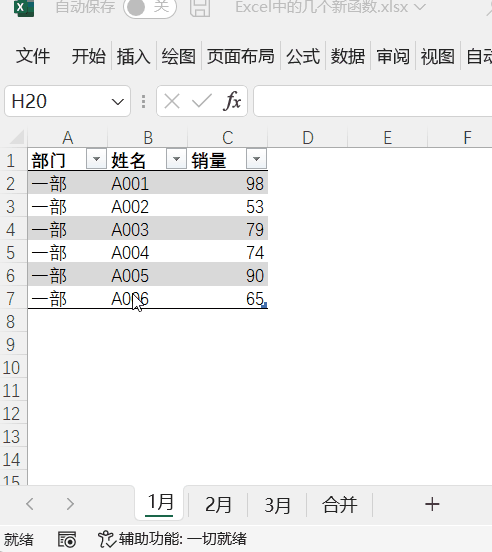Viewport: 492px width, 552px height.
Task: Open the 公式 ribbon tab
Action: tap(303, 56)
